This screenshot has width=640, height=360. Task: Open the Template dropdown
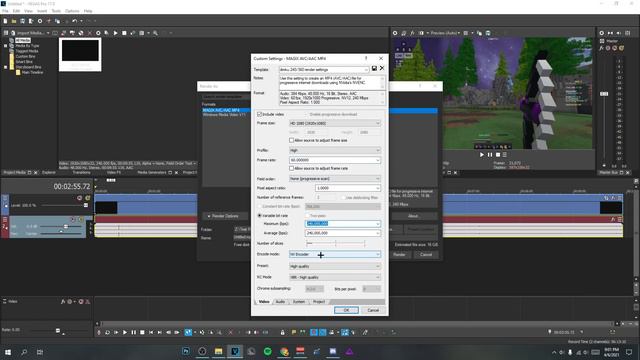coord(324,70)
